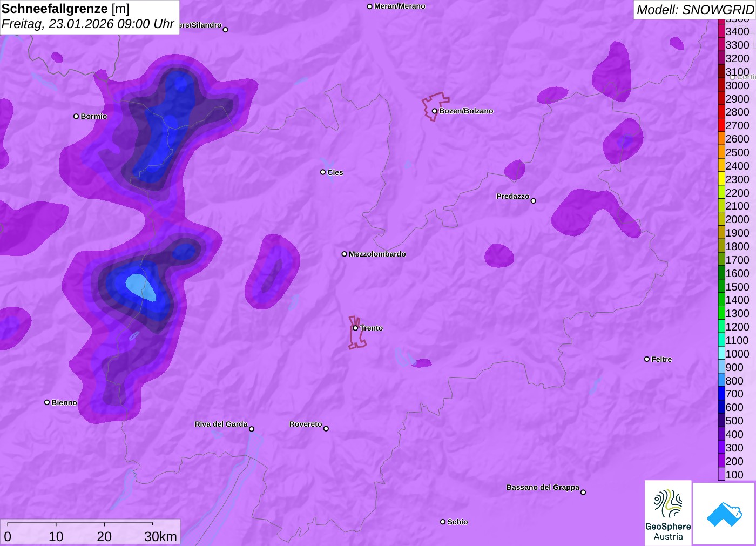This screenshot has height=546, width=756.
Task: Click the Schneefallgrenze [m] title
Action: coord(66,9)
